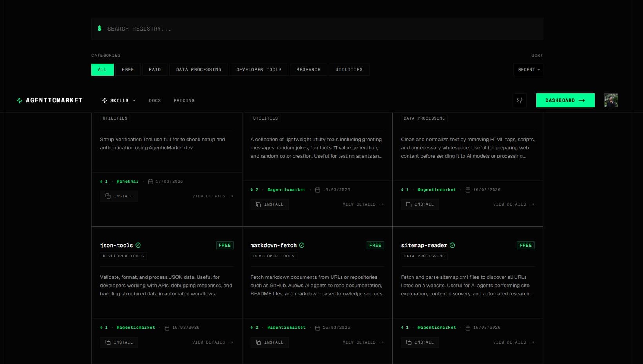
Task: Expand the Skills menu chevron
Action: pyautogui.click(x=134, y=100)
